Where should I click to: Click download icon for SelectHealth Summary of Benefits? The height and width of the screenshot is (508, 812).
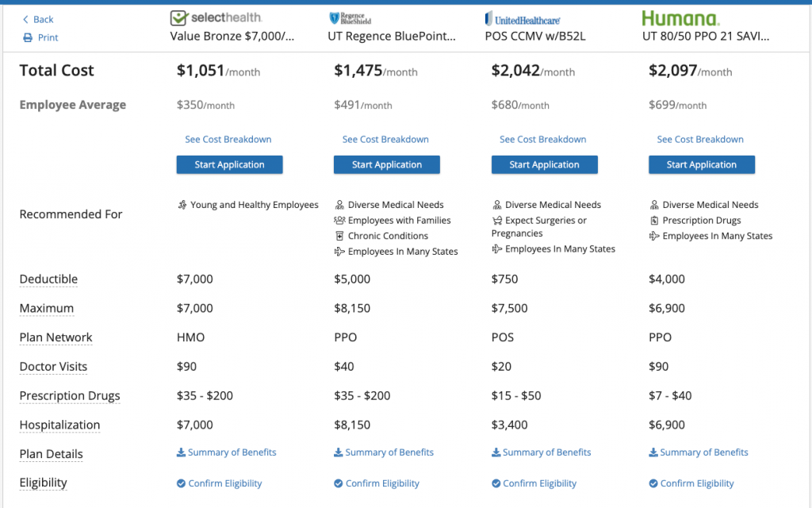181,452
